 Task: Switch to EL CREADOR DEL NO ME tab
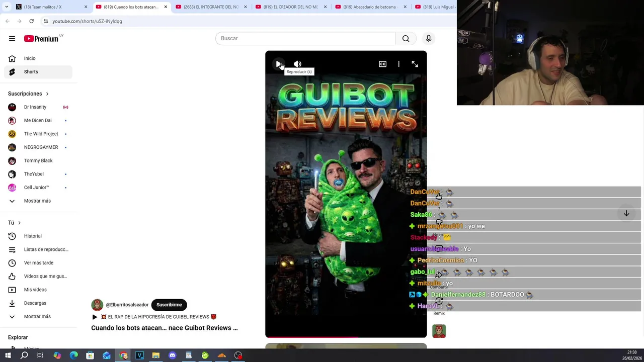[291, 7]
